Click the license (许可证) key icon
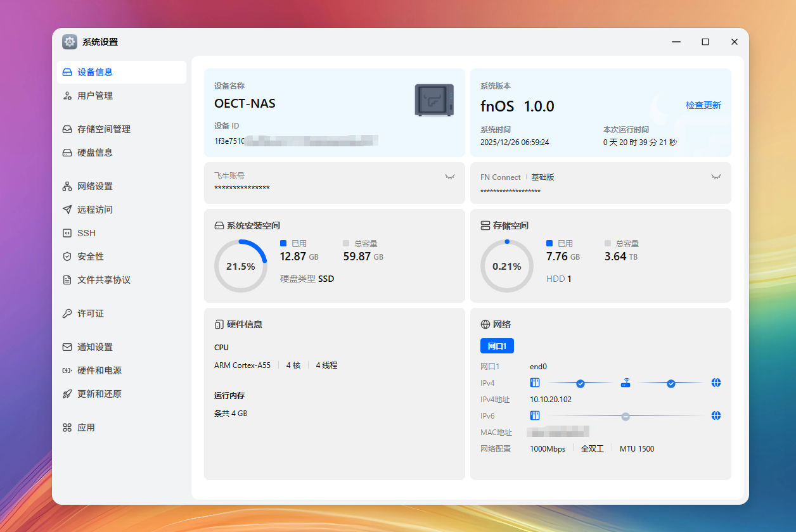Image resolution: width=796 pixels, height=532 pixels. [67, 313]
